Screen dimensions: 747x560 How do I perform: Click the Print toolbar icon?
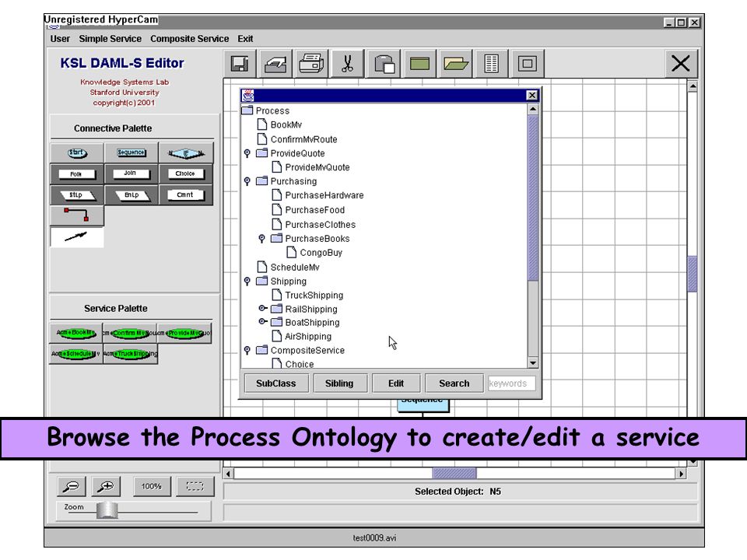pos(311,63)
